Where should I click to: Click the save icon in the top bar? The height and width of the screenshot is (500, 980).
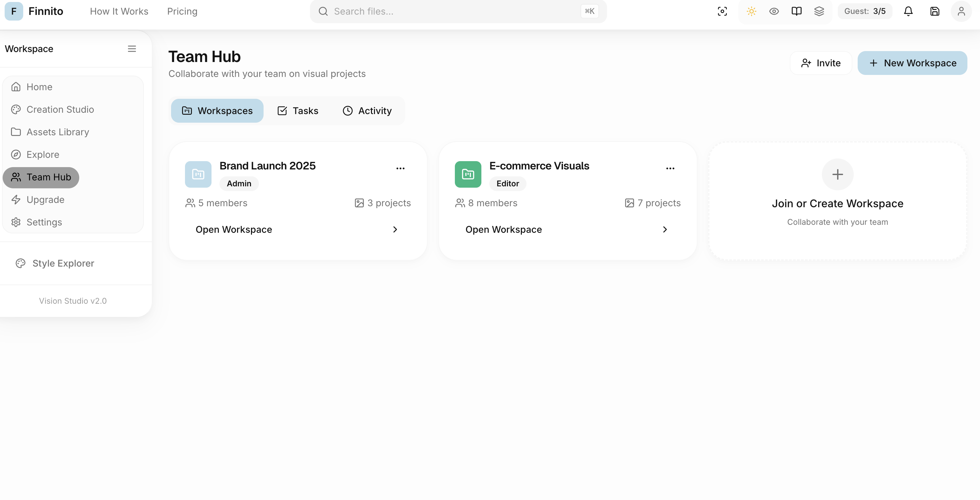(935, 11)
